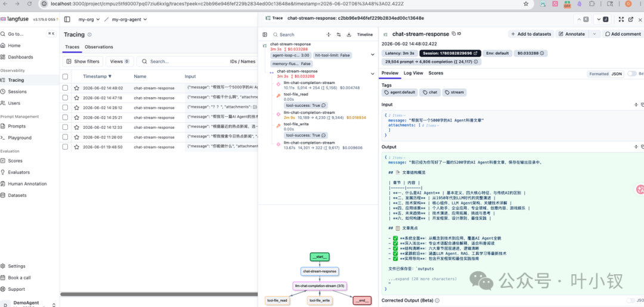Open the Views button
644x307 pixels.
pos(119,61)
